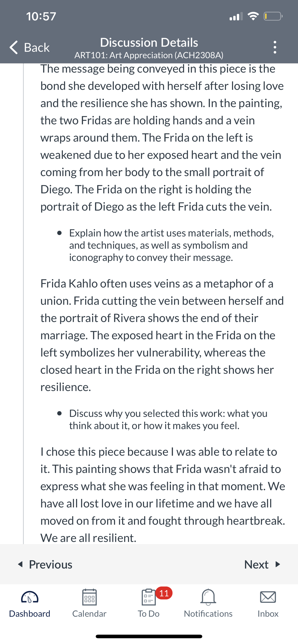Select the Calendar tab label
The image size is (298, 644).
[x=89, y=614]
